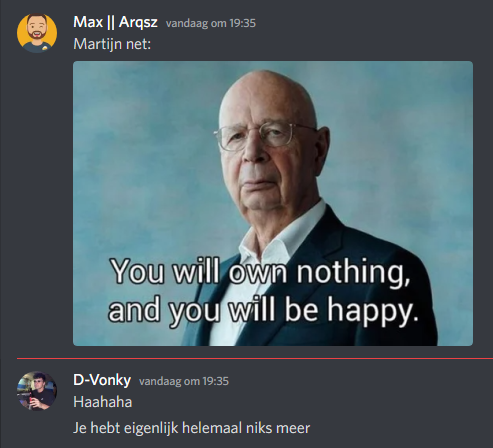Viewport: 493px width, 448px height.
Task: Click the D-Vonky username
Action: pos(102,380)
